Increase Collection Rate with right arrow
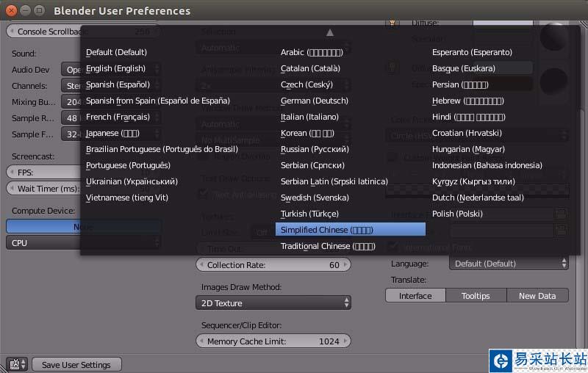 click(345, 265)
